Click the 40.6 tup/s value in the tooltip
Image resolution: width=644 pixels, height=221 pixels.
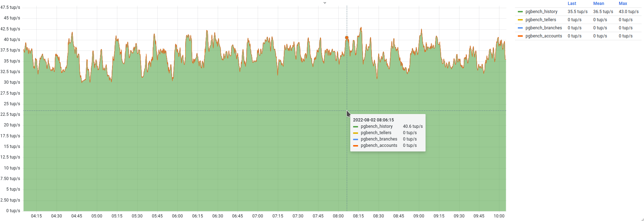click(x=413, y=126)
